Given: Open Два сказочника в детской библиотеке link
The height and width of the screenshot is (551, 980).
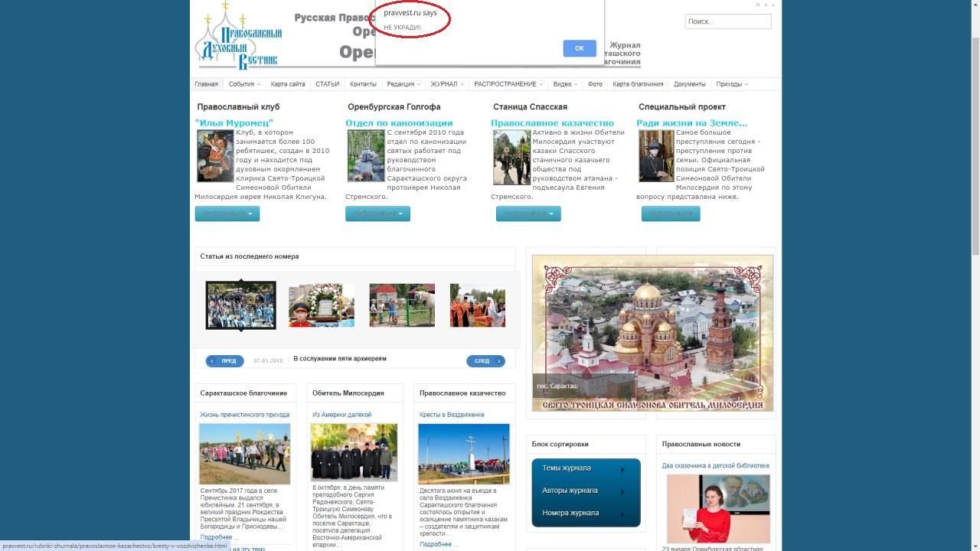Looking at the screenshot, I should pyautogui.click(x=716, y=465).
